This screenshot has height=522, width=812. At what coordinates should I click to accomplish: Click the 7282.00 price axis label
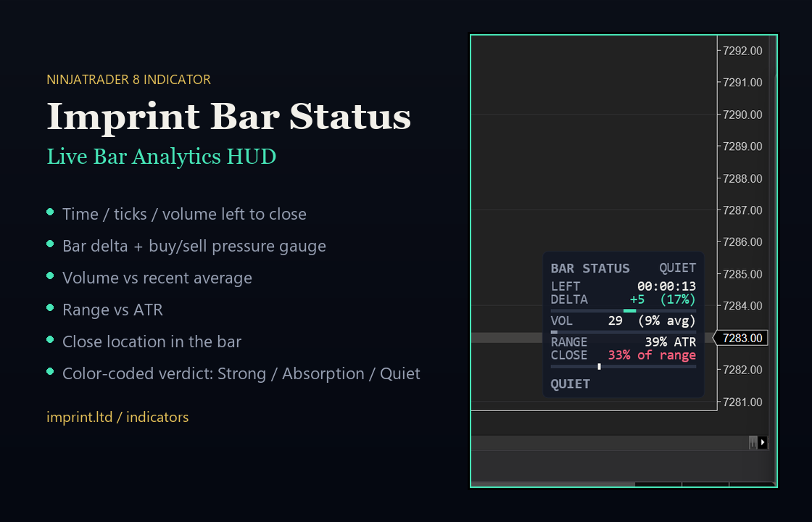click(x=742, y=370)
